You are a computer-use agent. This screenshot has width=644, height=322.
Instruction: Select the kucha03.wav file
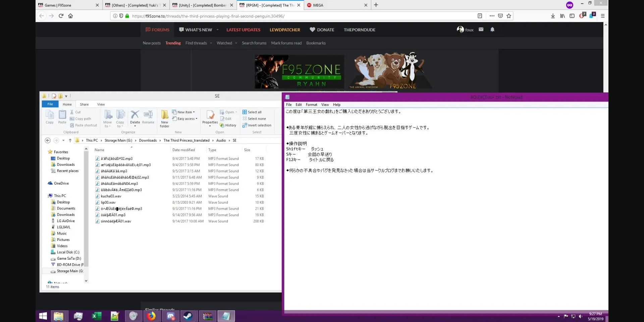[111, 196]
